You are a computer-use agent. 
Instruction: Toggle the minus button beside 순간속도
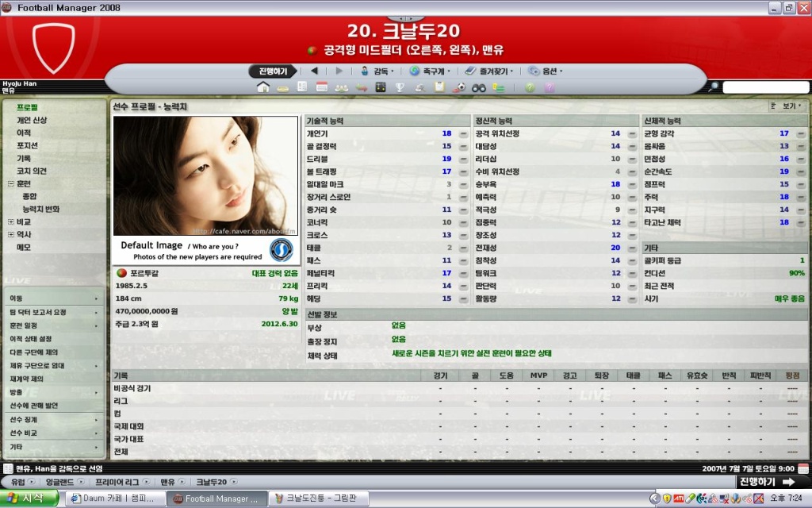coord(801,171)
